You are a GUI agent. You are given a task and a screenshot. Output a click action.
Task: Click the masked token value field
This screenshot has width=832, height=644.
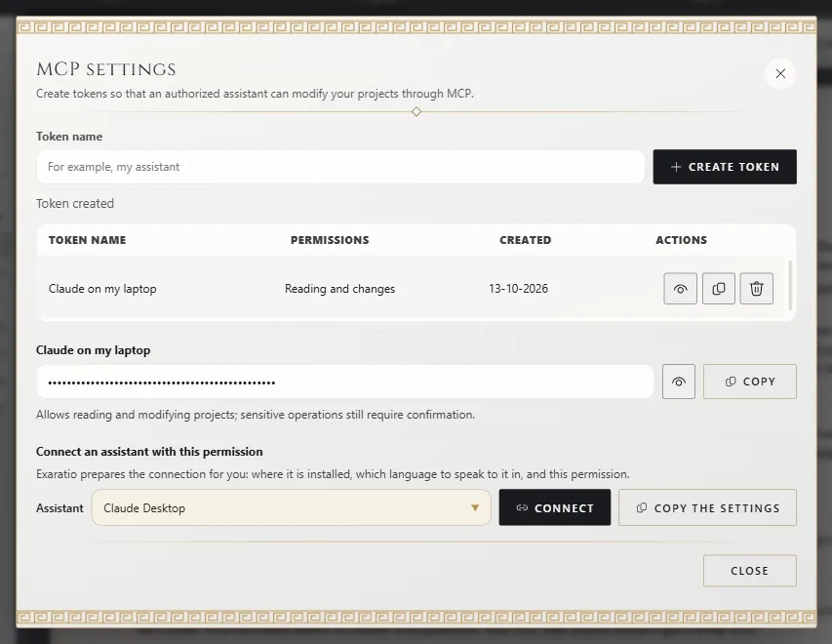[x=345, y=382]
